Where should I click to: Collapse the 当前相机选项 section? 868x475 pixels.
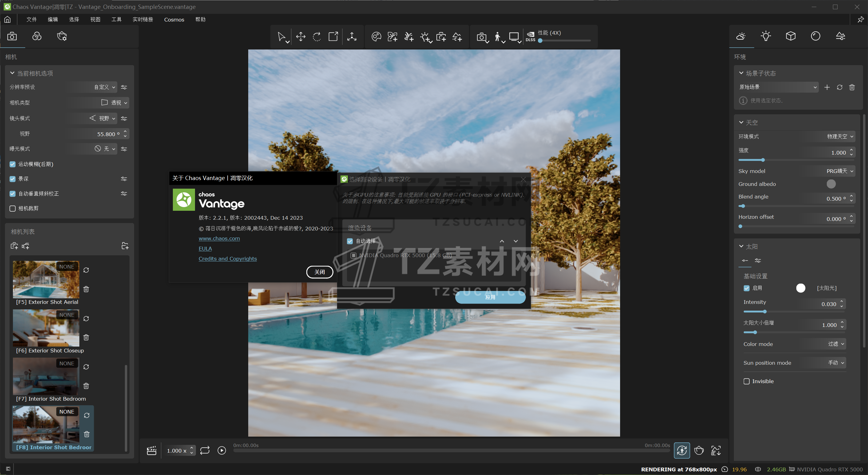click(13, 73)
